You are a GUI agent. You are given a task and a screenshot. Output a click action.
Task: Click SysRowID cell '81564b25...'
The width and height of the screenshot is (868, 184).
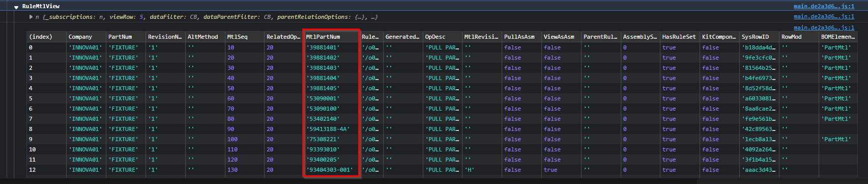tap(760, 68)
